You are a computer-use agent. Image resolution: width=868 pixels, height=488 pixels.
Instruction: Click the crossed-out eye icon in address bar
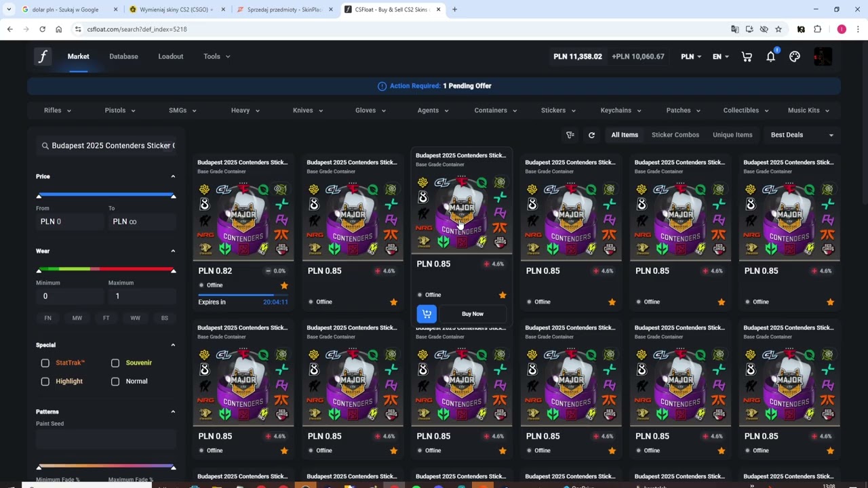tap(764, 29)
